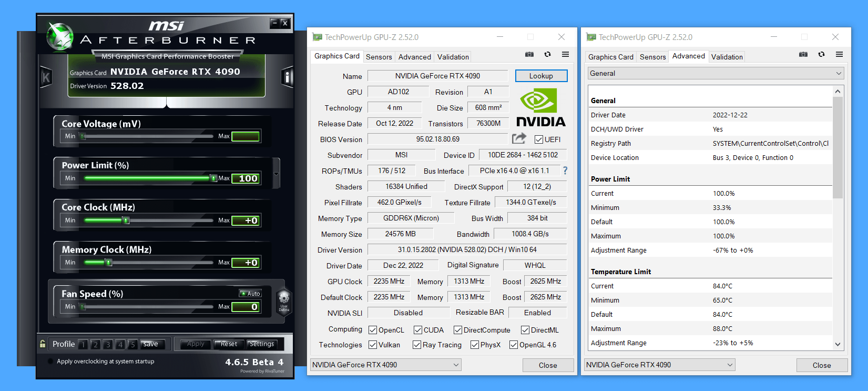Click the Afterburner Reset button
868x391 pixels.
(229, 344)
